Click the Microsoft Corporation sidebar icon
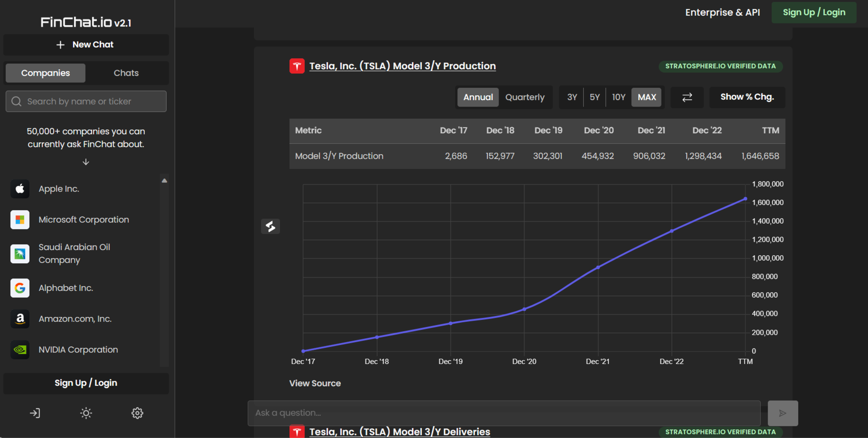The image size is (868, 438). coord(20,219)
